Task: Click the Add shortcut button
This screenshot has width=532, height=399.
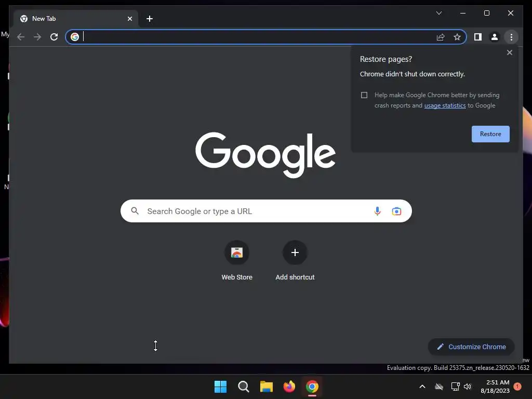Action: (x=295, y=261)
